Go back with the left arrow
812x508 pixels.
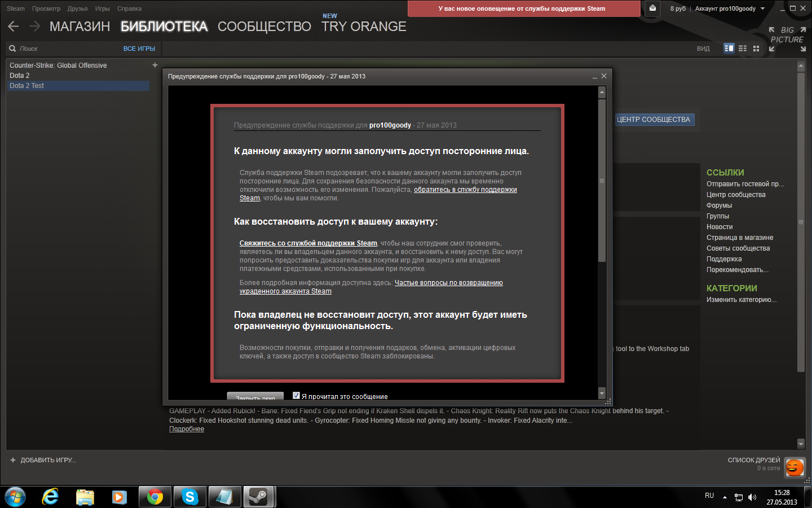[x=14, y=27]
